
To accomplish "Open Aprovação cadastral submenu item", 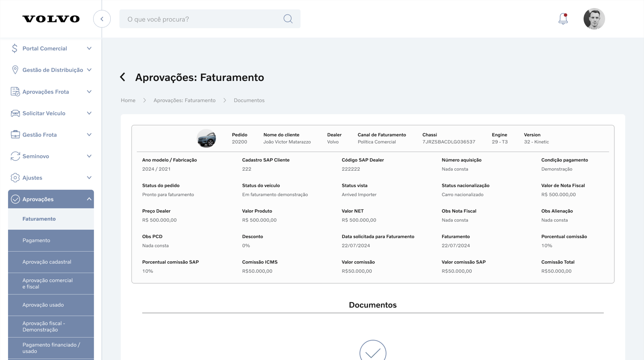I will (x=47, y=262).
